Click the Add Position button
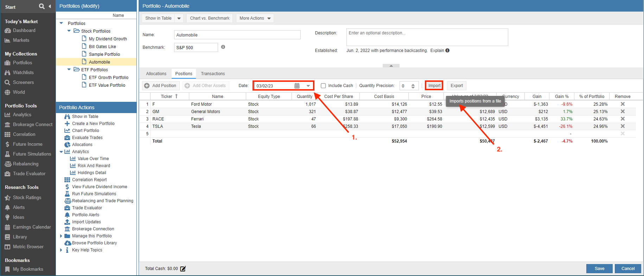Viewport: 644px width, 276px height. point(161,86)
